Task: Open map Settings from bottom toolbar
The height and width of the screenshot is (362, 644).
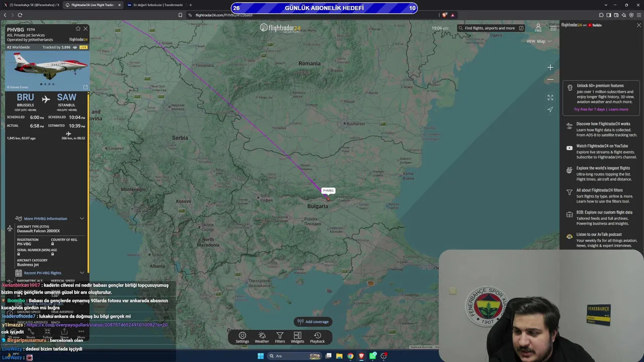Action: 243,337
